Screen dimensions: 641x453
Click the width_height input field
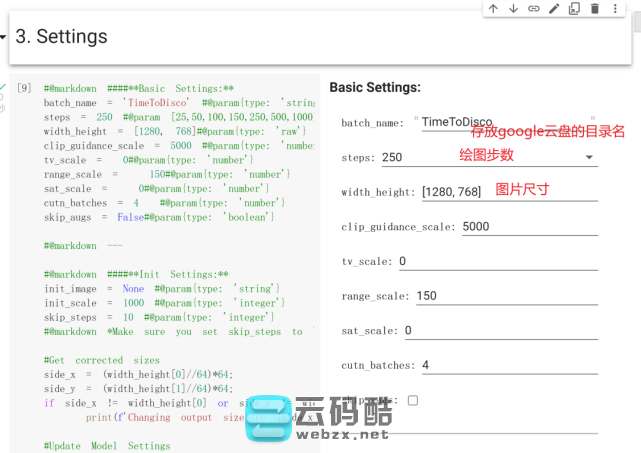click(x=509, y=192)
